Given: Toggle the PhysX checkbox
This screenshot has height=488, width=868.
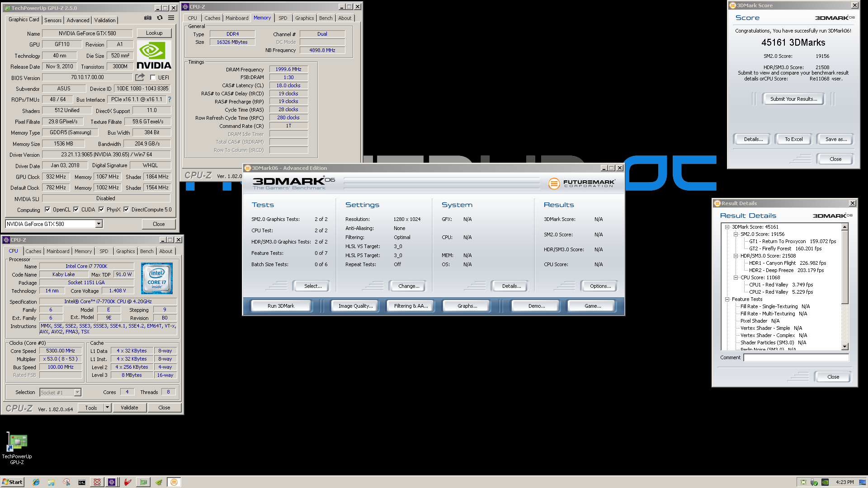Looking at the screenshot, I should (101, 210).
